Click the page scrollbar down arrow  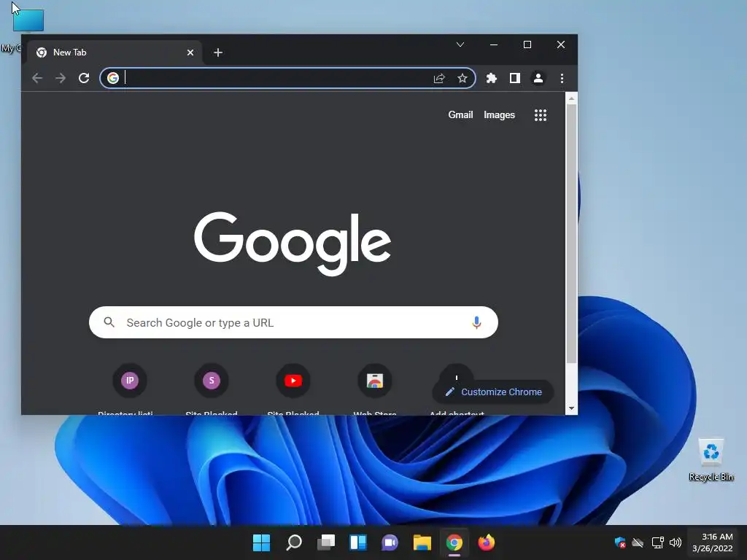coord(571,408)
